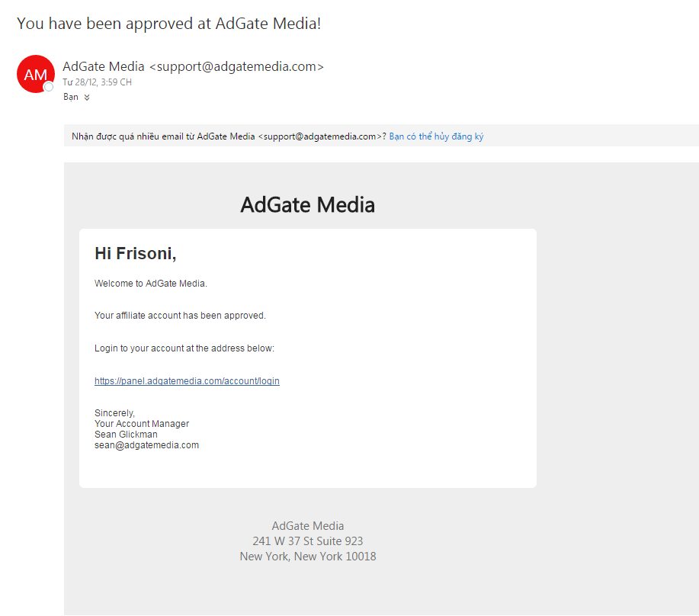Click the email subject You have been approved
The image size is (699, 616).
[169, 24]
